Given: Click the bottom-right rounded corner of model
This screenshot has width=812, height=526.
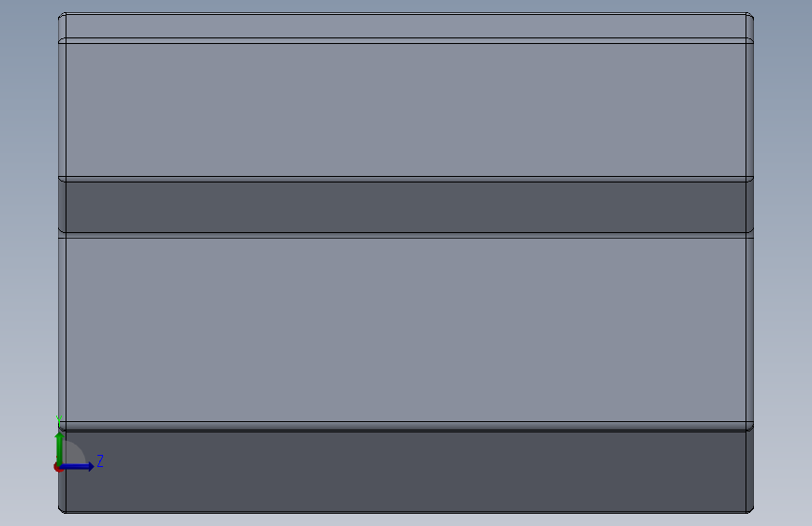Looking at the screenshot, I should coord(749,509).
